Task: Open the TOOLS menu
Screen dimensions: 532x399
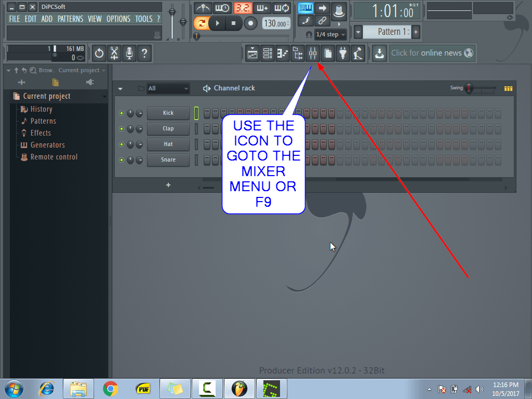Action: 144,19
